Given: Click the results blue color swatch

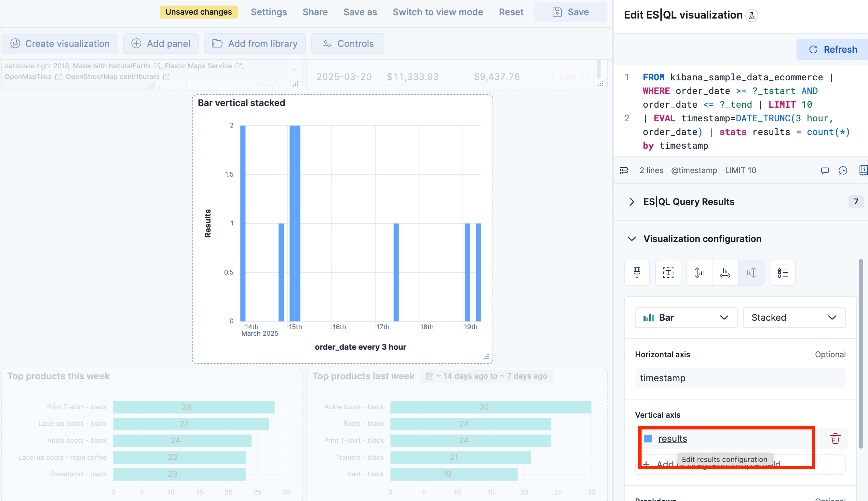Looking at the screenshot, I should point(648,439).
